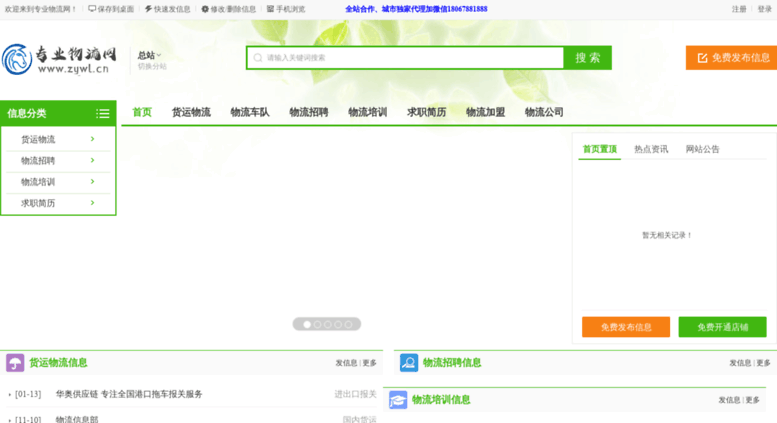Screen dimensions: 777x423
Task: Click the 物流培训 sidebar category
Action: [x=38, y=182]
